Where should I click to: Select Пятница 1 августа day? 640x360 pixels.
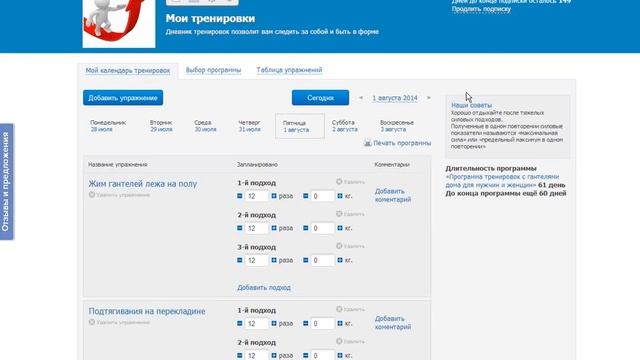[300, 126]
